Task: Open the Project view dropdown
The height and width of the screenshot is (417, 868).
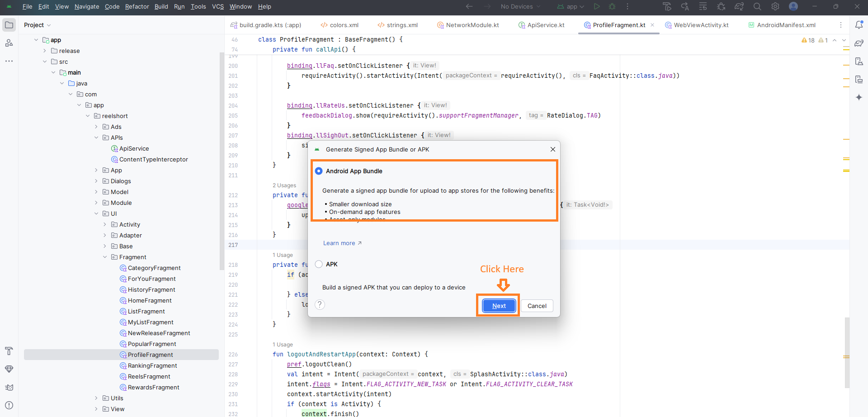Action: (37, 25)
